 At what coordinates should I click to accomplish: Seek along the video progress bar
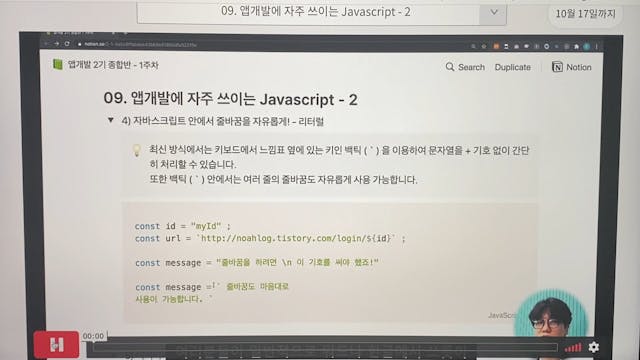(325, 347)
